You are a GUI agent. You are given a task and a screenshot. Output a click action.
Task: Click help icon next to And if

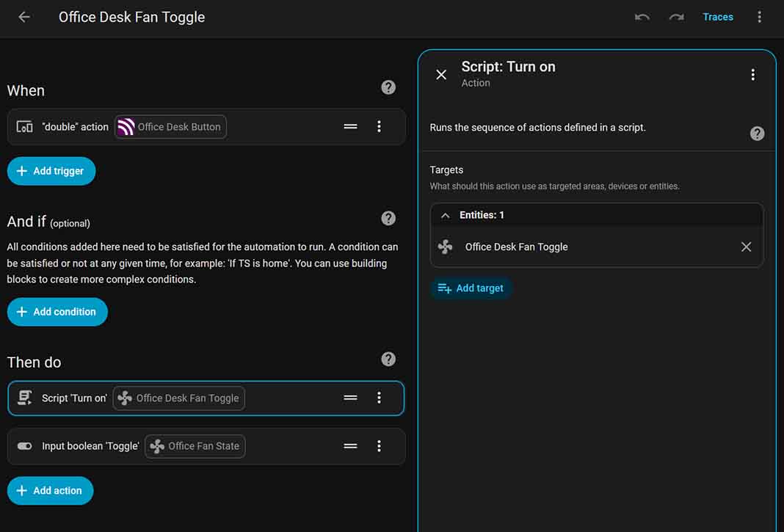[x=388, y=218]
